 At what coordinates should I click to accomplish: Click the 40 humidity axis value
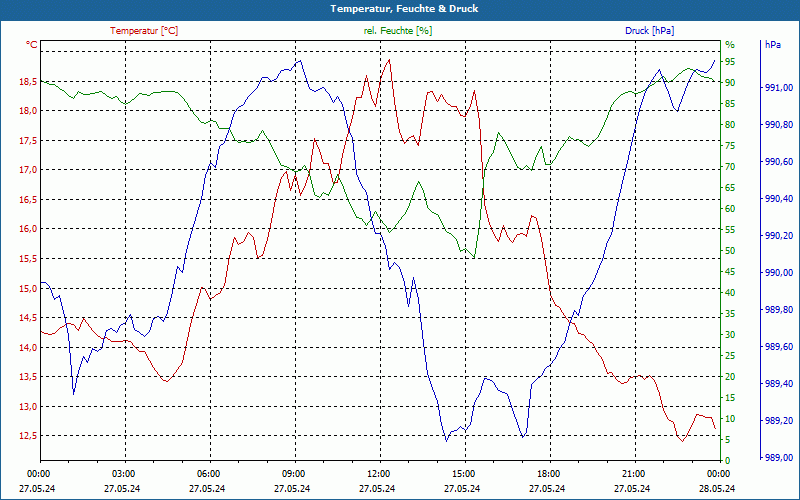[730, 293]
